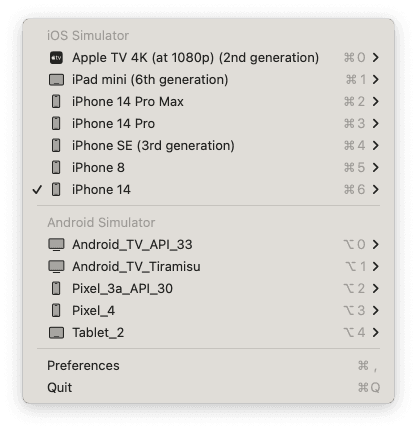Click the Apple TV device icon
The image size is (417, 430).
(x=56, y=58)
